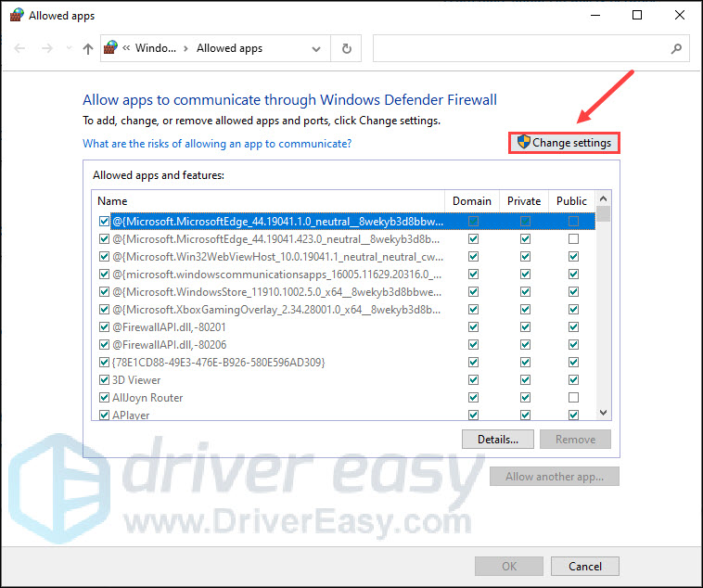Refresh the Allowed apps page
This screenshot has height=588, width=703.
[x=347, y=48]
